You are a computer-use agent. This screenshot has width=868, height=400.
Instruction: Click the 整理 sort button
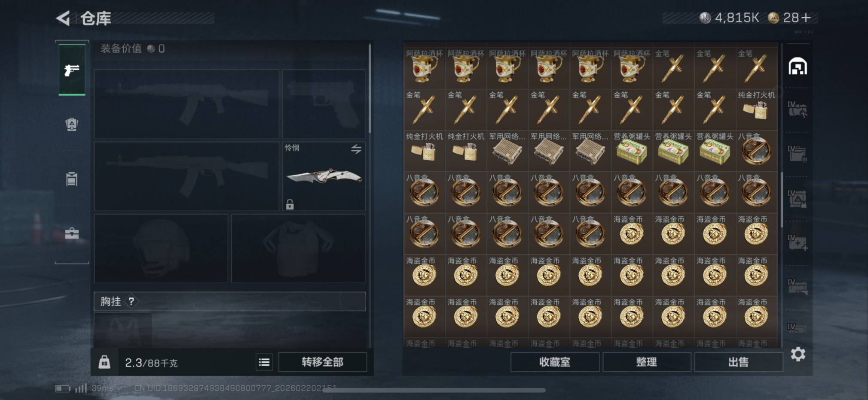[647, 362]
